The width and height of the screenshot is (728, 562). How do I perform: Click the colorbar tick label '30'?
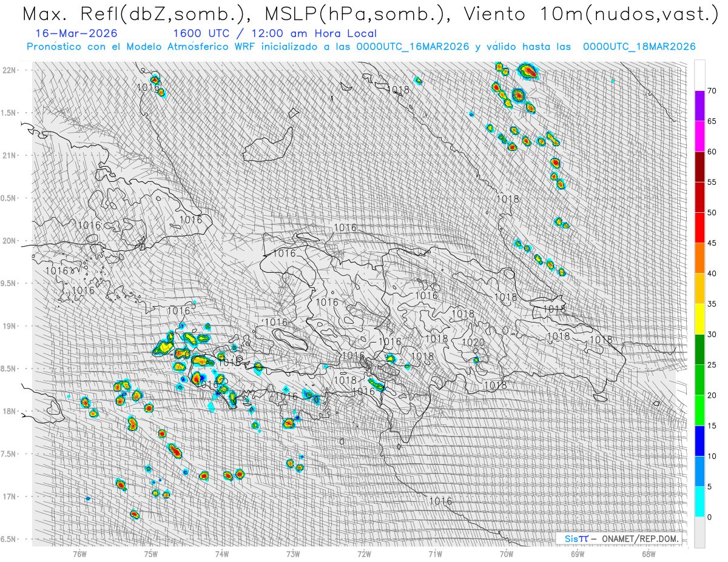(x=712, y=334)
